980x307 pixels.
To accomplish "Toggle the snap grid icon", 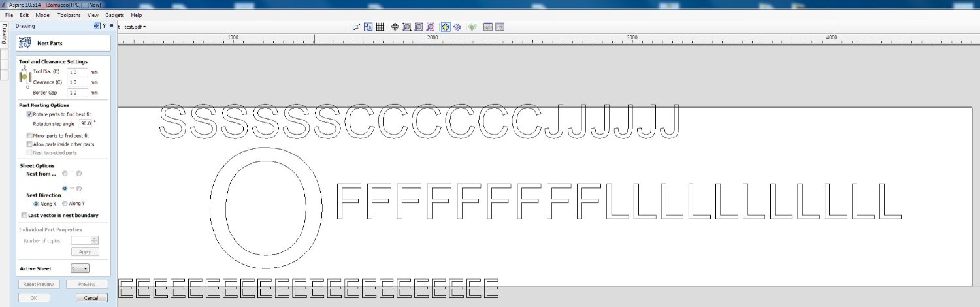I will 380,27.
